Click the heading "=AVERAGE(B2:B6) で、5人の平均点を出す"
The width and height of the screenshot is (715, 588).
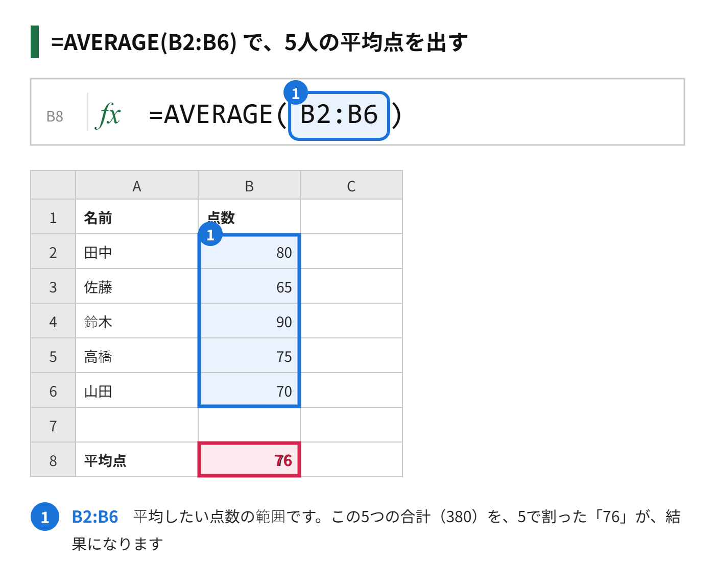tap(259, 42)
